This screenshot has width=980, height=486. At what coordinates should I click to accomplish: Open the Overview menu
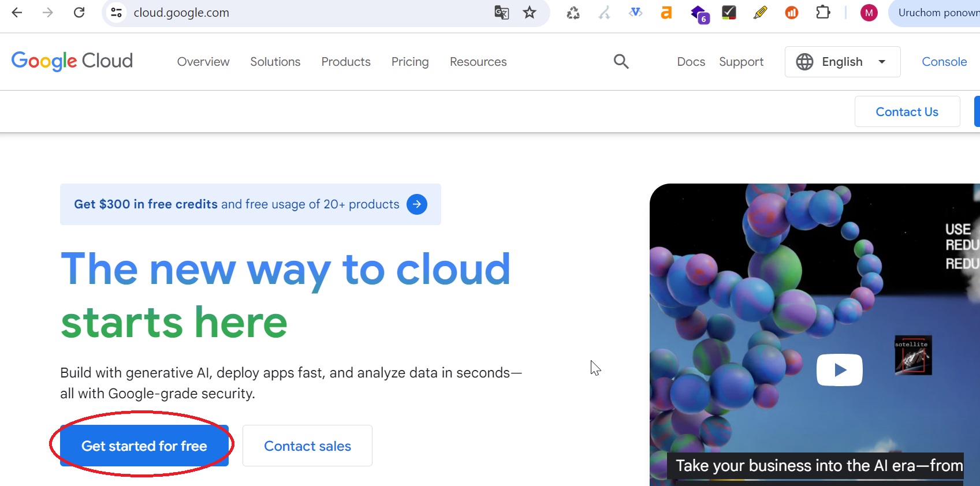(203, 62)
